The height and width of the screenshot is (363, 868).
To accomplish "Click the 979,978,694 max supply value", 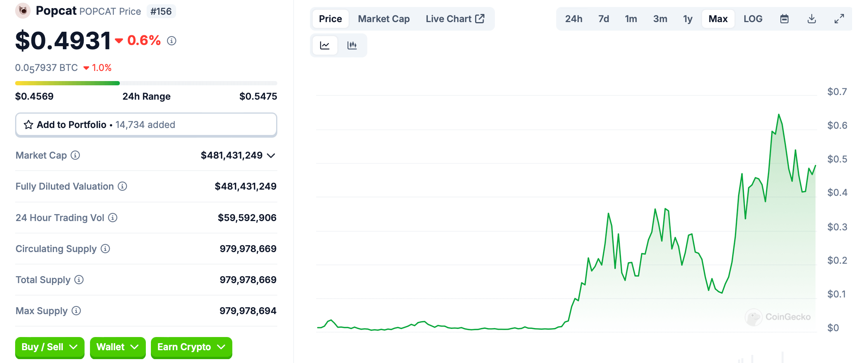I will click(248, 311).
